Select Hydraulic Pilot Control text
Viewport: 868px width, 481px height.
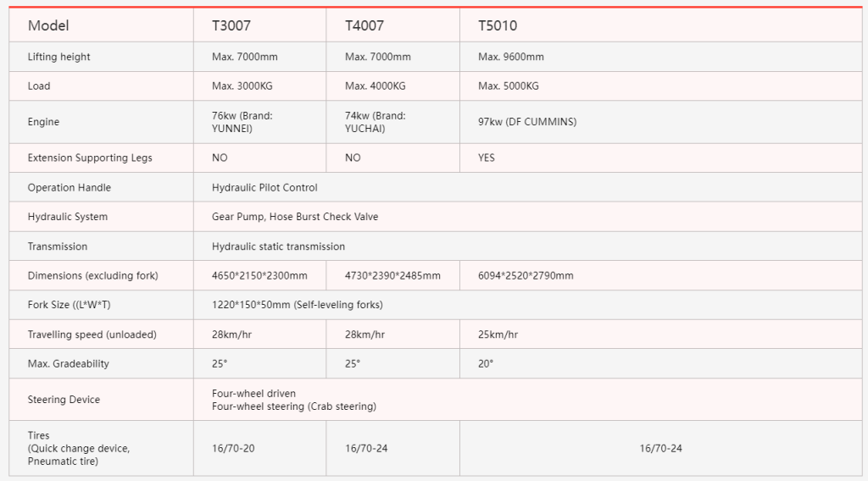(264, 187)
